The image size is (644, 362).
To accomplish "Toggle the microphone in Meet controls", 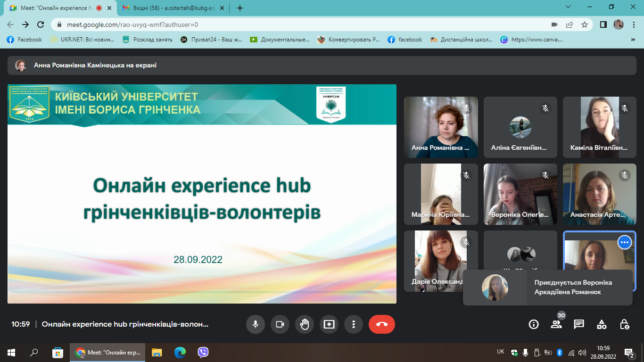I will pos(255,324).
